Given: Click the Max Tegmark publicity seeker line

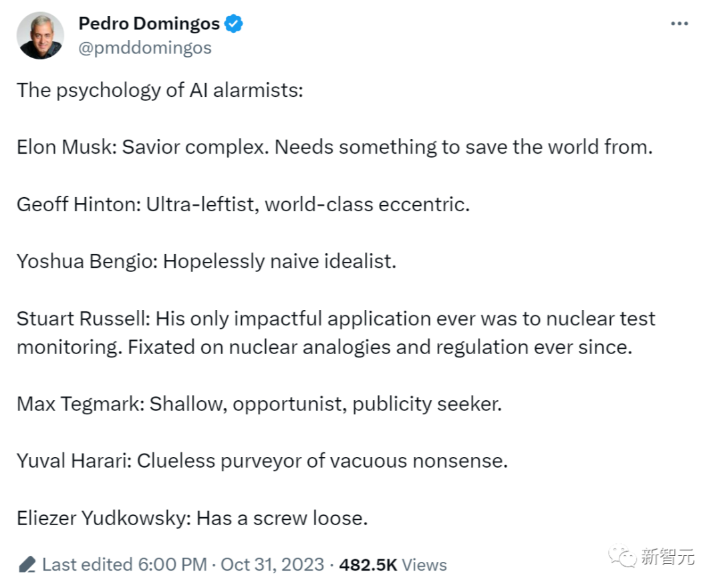Looking at the screenshot, I should click(259, 404).
